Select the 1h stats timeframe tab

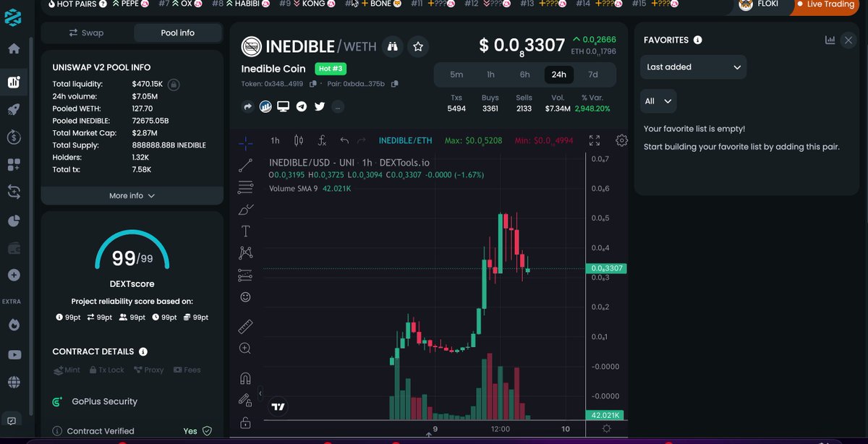pyautogui.click(x=490, y=74)
